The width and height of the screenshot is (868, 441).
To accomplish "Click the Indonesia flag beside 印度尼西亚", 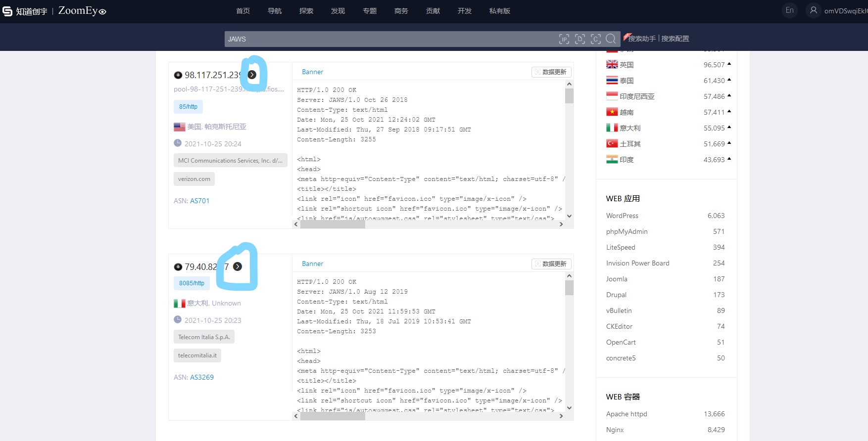I will click(612, 96).
